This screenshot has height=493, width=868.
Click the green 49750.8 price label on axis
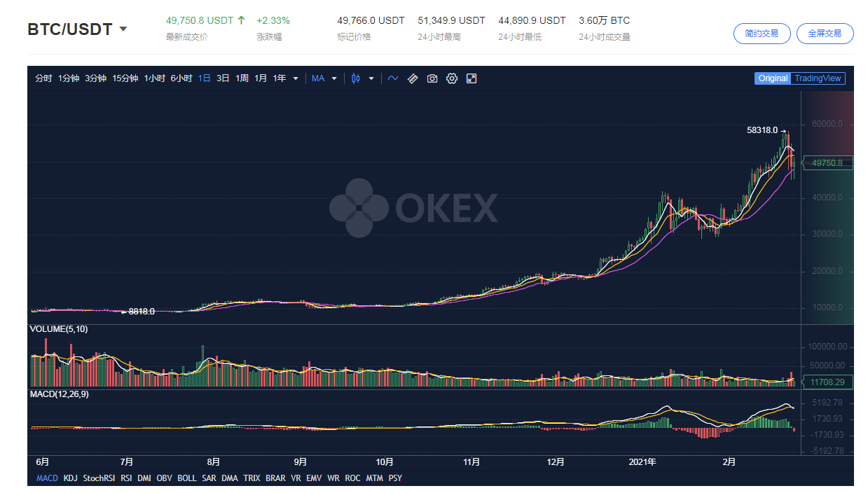[827, 162]
